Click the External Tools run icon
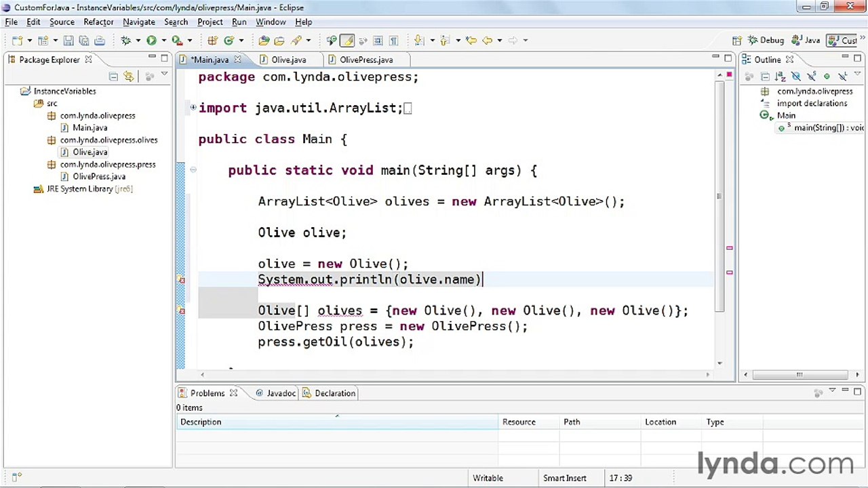The width and height of the screenshot is (868, 488). click(x=176, y=41)
